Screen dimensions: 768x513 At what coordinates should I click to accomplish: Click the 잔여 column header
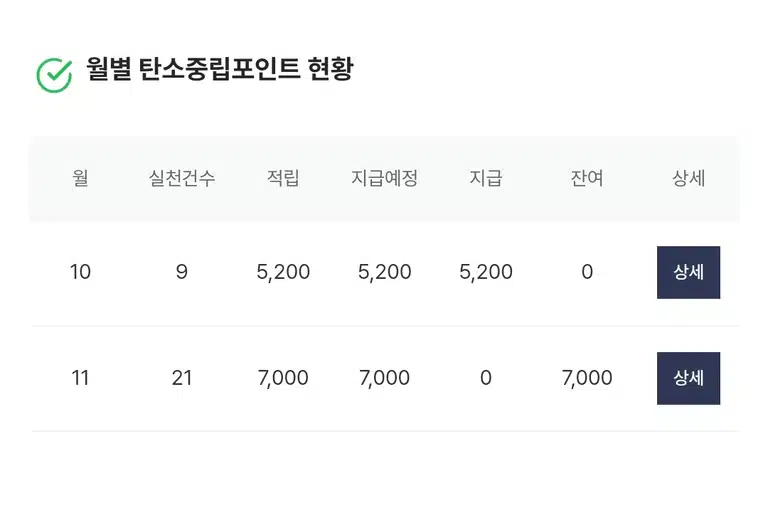(x=587, y=178)
